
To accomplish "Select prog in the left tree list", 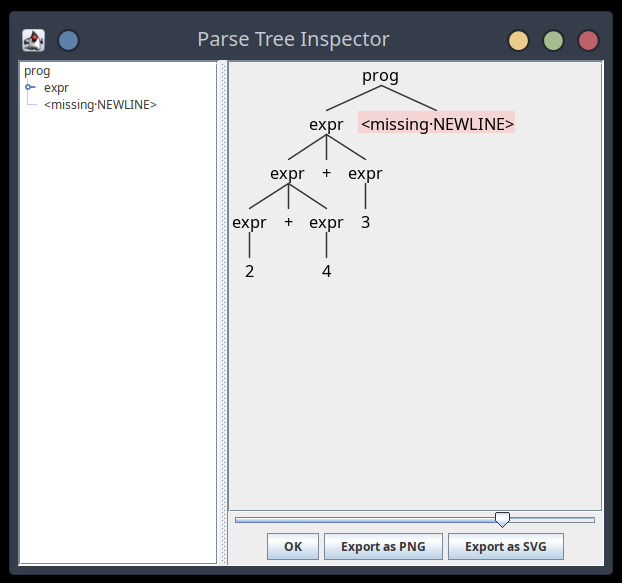I will pyautogui.click(x=37, y=71).
